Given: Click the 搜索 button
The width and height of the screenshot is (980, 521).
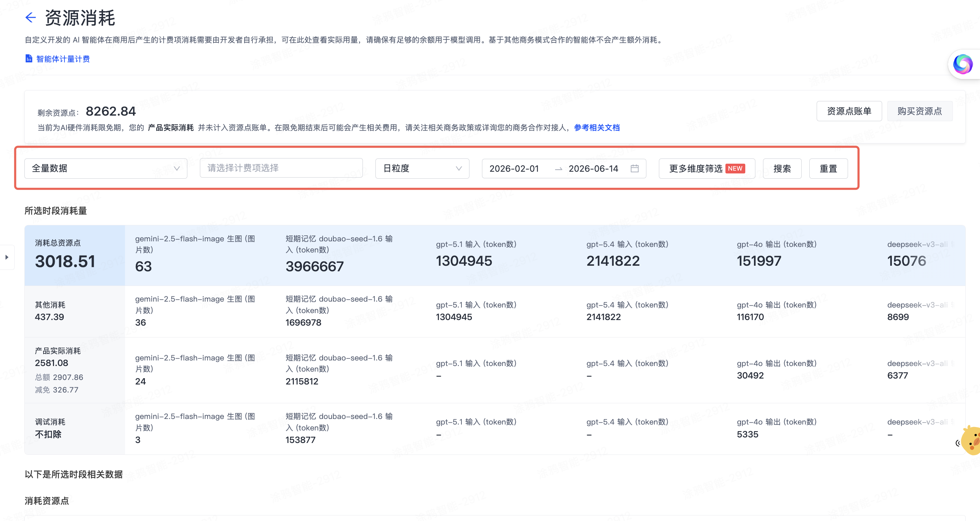Looking at the screenshot, I should (x=782, y=168).
